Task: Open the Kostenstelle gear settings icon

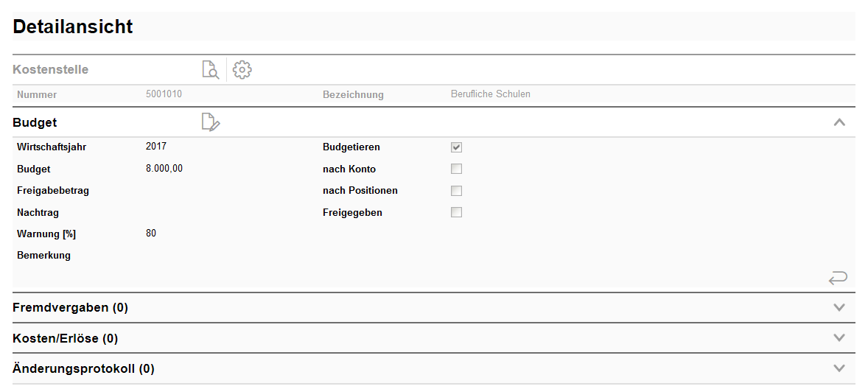Action: pyautogui.click(x=242, y=70)
